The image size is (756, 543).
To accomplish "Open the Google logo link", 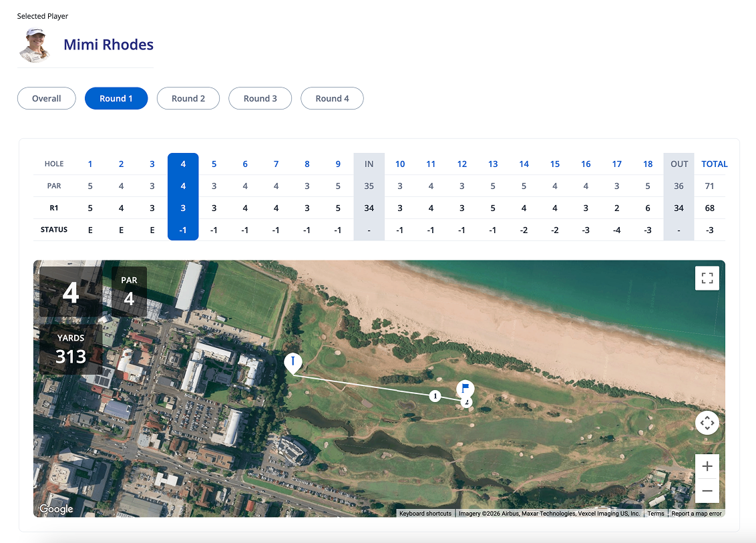I will pyautogui.click(x=56, y=509).
